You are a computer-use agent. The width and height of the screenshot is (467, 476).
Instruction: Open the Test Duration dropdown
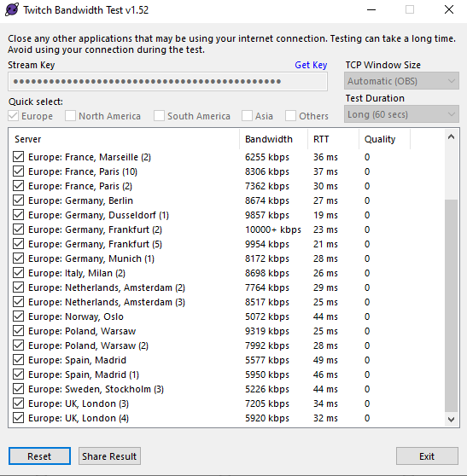(401, 114)
